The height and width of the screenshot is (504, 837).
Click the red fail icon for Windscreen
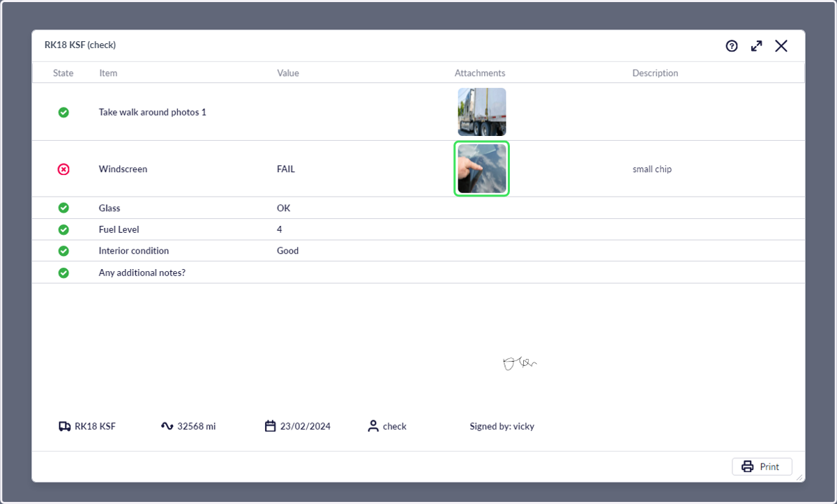coord(63,169)
